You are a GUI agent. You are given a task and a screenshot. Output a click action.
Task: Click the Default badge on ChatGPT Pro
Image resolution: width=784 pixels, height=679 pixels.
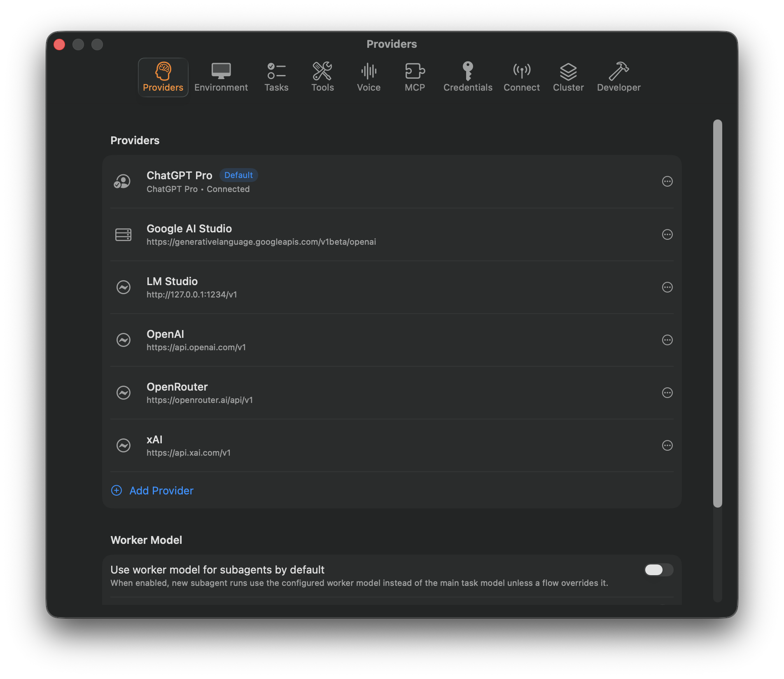click(x=239, y=175)
